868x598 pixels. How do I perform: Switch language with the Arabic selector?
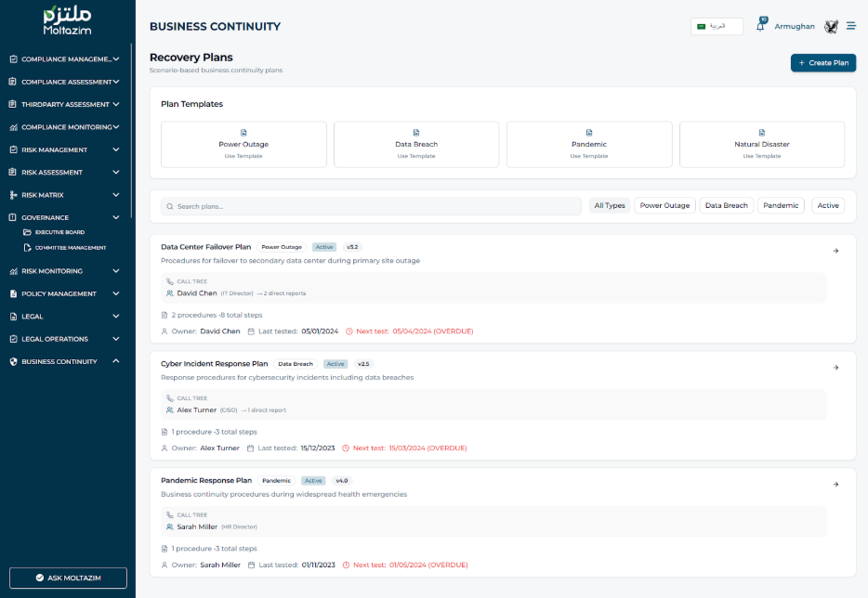coord(717,26)
